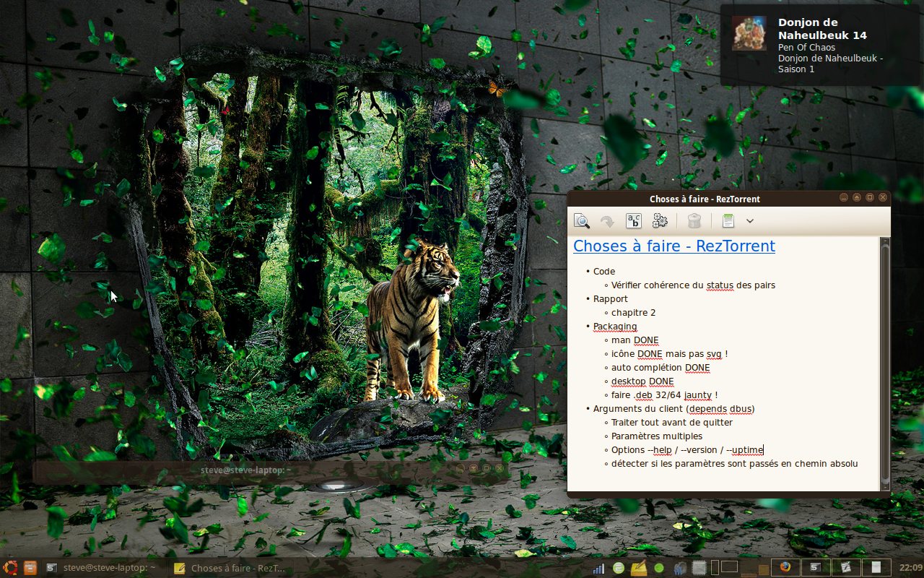Click the Rapport bullet line

coord(611,299)
